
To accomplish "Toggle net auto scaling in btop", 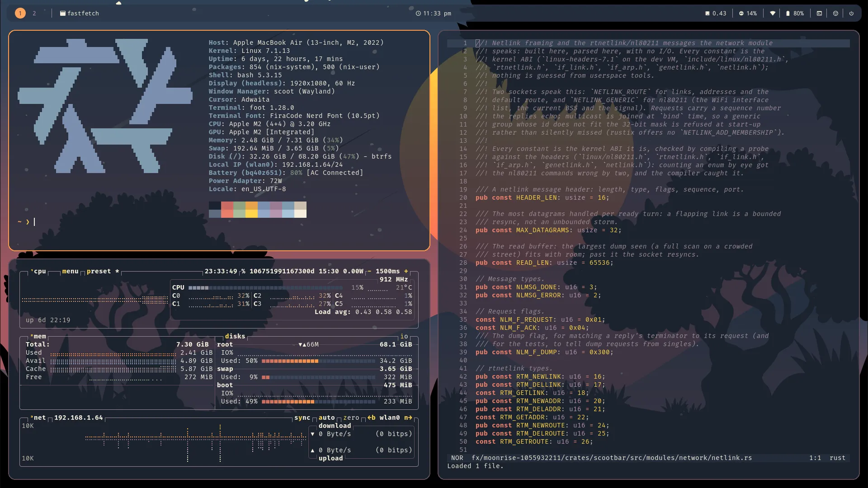I will point(326,418).
